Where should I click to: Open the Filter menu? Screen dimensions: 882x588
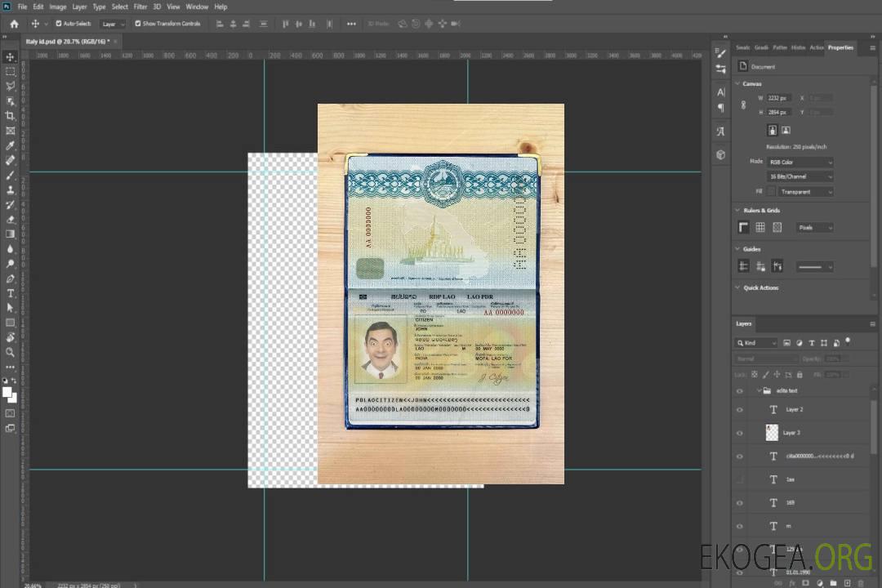click(140, 7)
